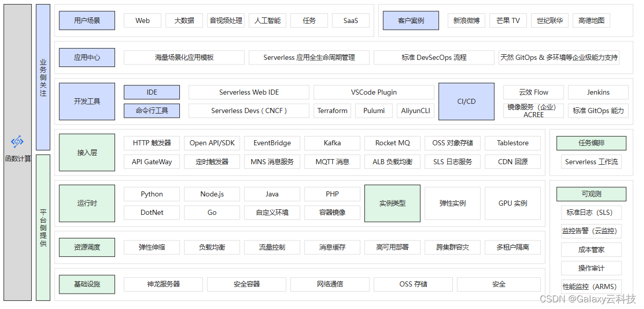Click the HTTP 触发器 box
Screen dimensions: 644x309
coord(152,143)
